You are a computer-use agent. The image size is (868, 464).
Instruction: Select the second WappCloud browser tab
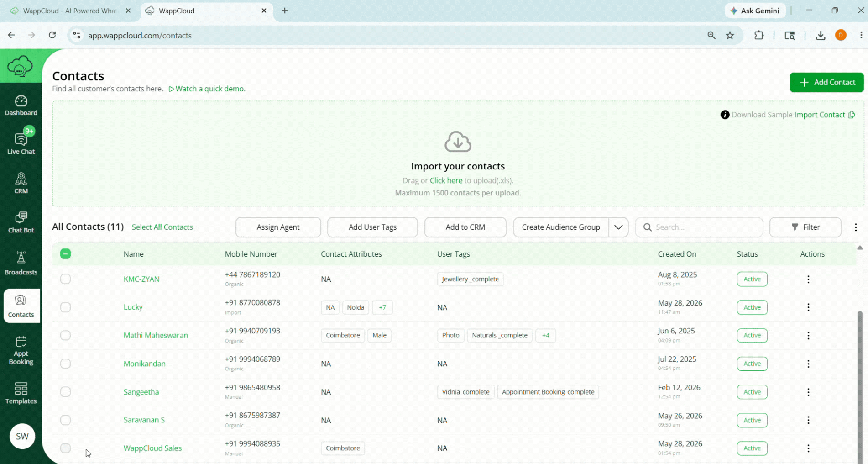208,11
